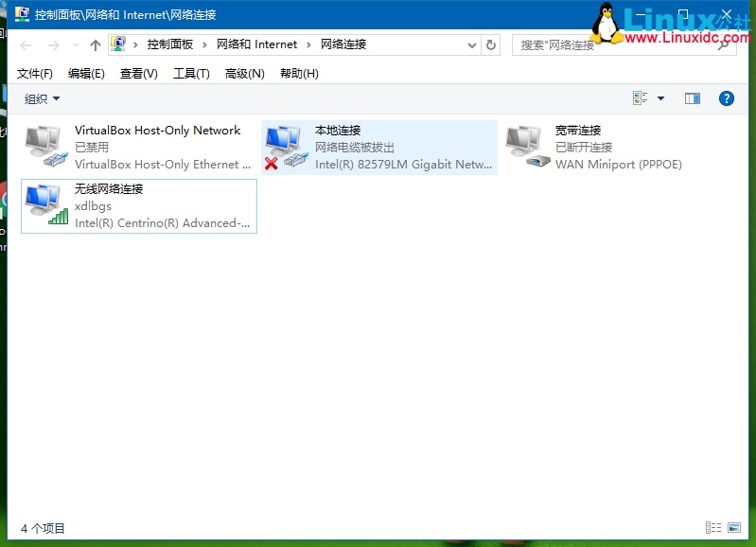Maximize the 网络连接 window

click(x=683, y=14)
